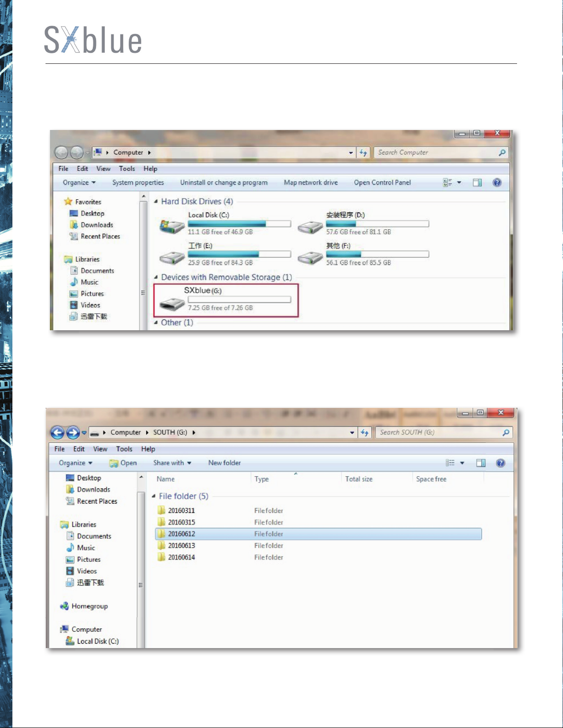The width and height of the screenshot is (563, 728).
Task: Change view icon in SOUTH (G:) toolbar
Action: [450, 463]
